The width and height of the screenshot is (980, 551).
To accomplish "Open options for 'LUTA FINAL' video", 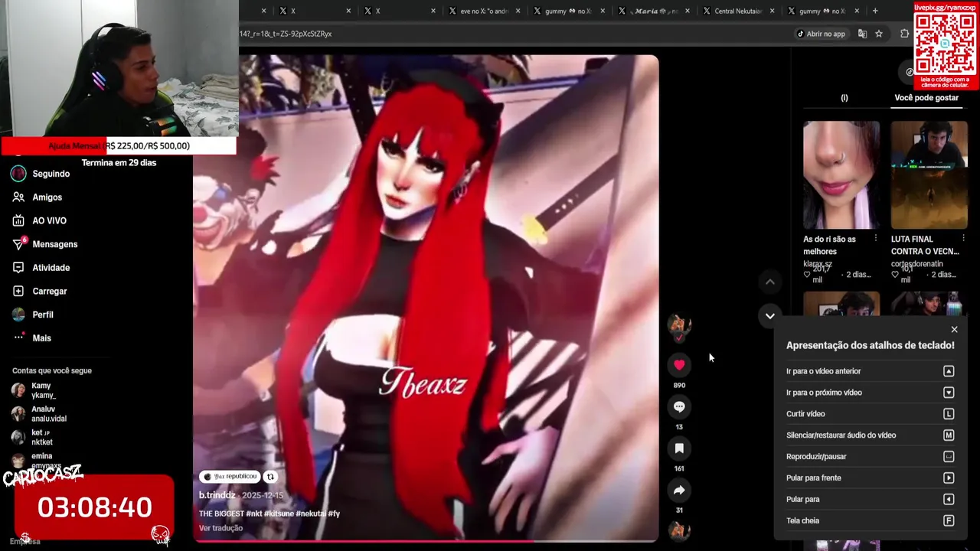I will pyautogui.click(x=963, y=239).
